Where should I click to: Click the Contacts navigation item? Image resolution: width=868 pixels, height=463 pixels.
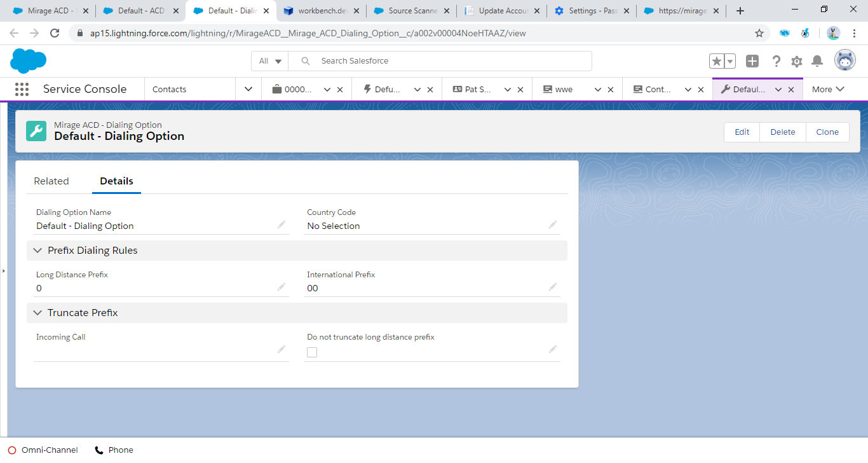tap(170, 90)
